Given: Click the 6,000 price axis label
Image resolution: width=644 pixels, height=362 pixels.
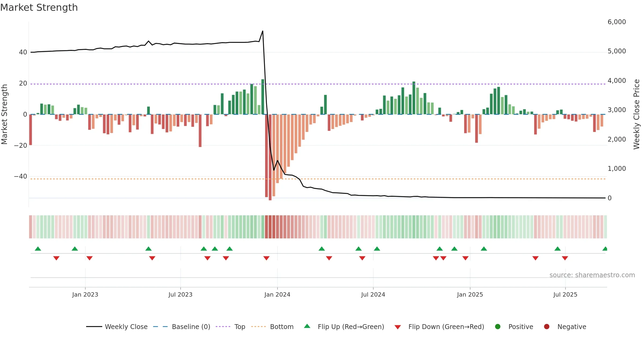Looking at the screenshot, I should tap(617, 22).
